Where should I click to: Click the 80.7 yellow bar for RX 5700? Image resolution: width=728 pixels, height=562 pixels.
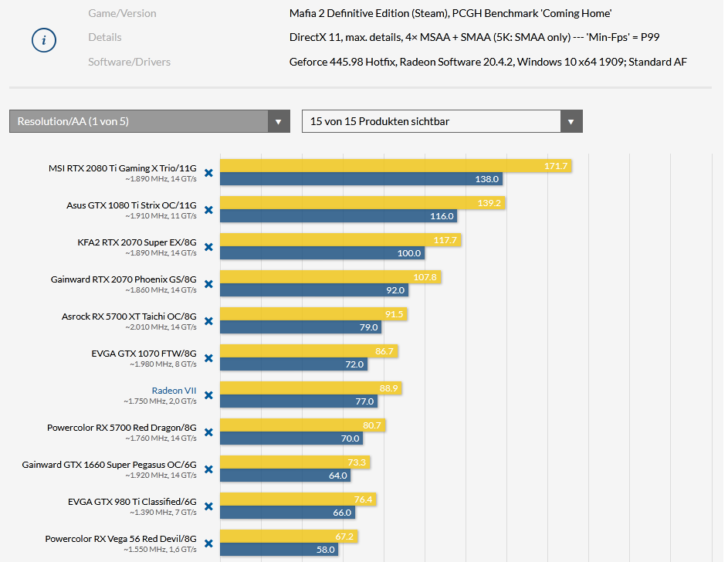(x=303, y=425)
